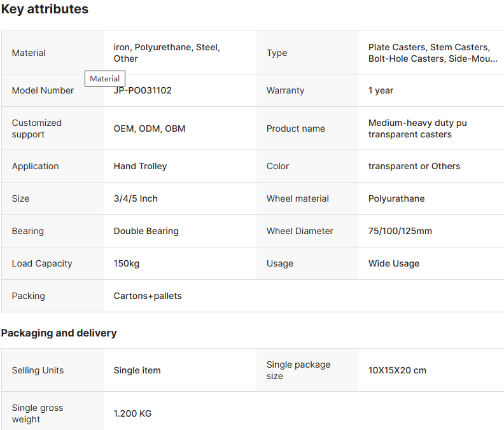This screenshot has width=504, height=430.
Task: Click the Wide Usage value
Action: [394, 263]
